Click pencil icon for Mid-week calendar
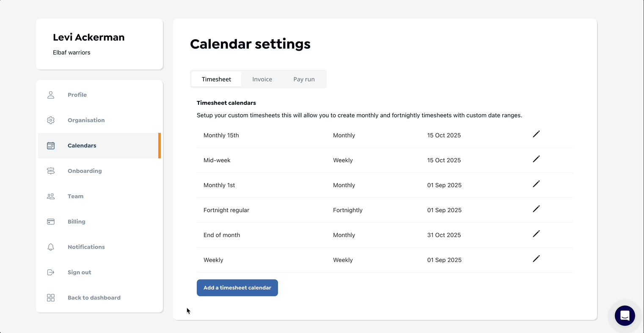This screenshot has width=644, height=333. [x=536, y=159]
